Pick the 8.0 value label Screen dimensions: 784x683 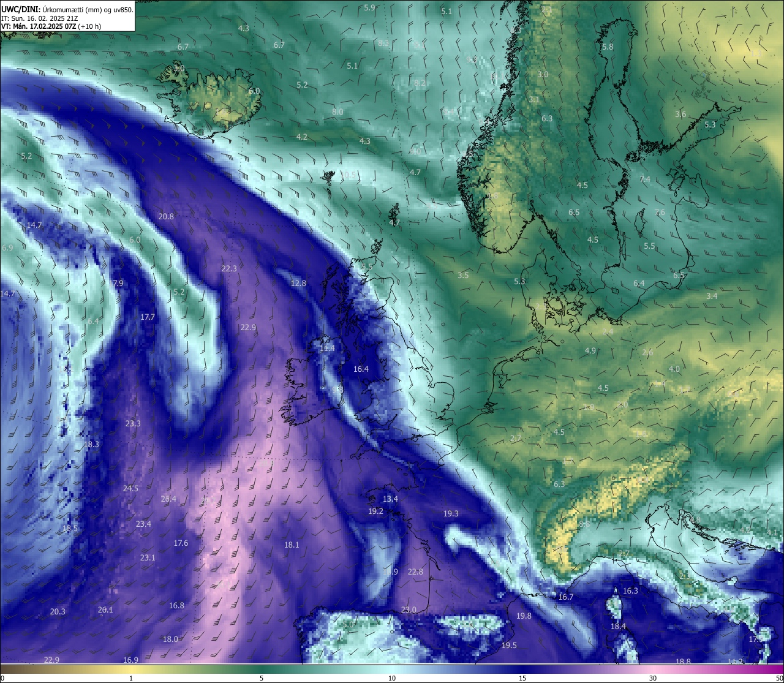[x=337, y=112]
